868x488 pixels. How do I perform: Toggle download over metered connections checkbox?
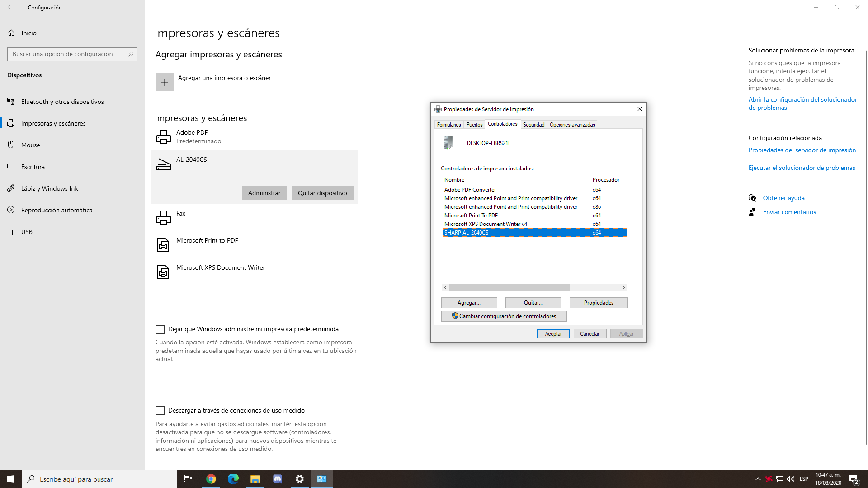160,411
